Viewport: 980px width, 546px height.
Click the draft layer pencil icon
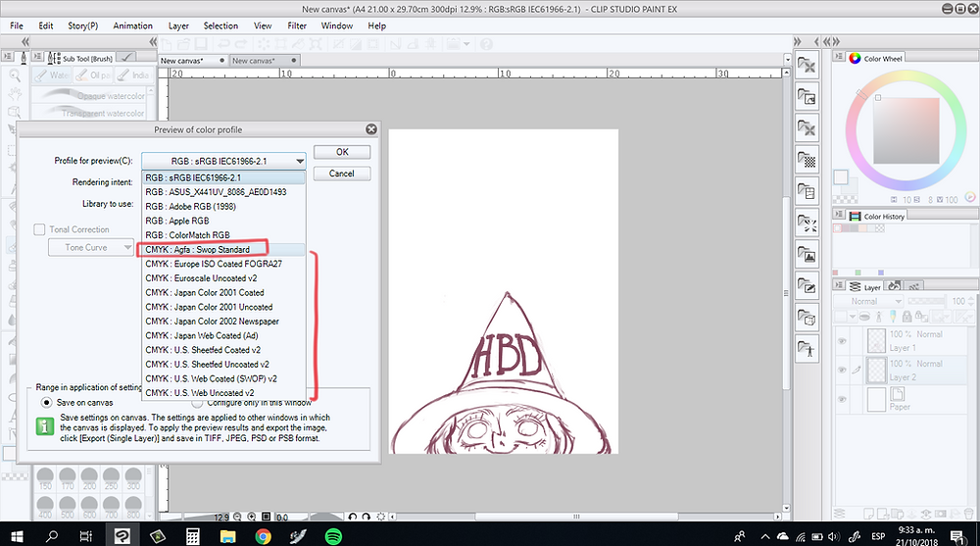pos(893,317)
